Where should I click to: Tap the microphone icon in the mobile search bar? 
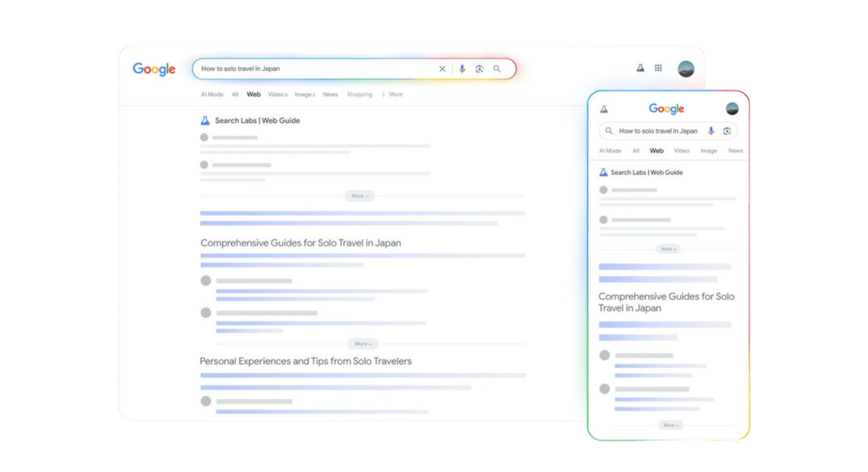coord(710,131)
